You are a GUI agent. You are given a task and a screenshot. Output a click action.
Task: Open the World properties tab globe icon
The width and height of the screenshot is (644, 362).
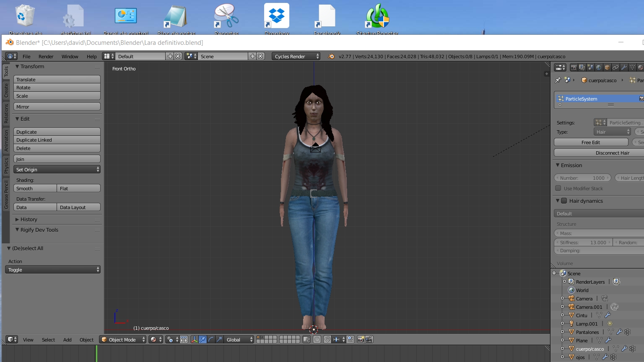point(599,67)
